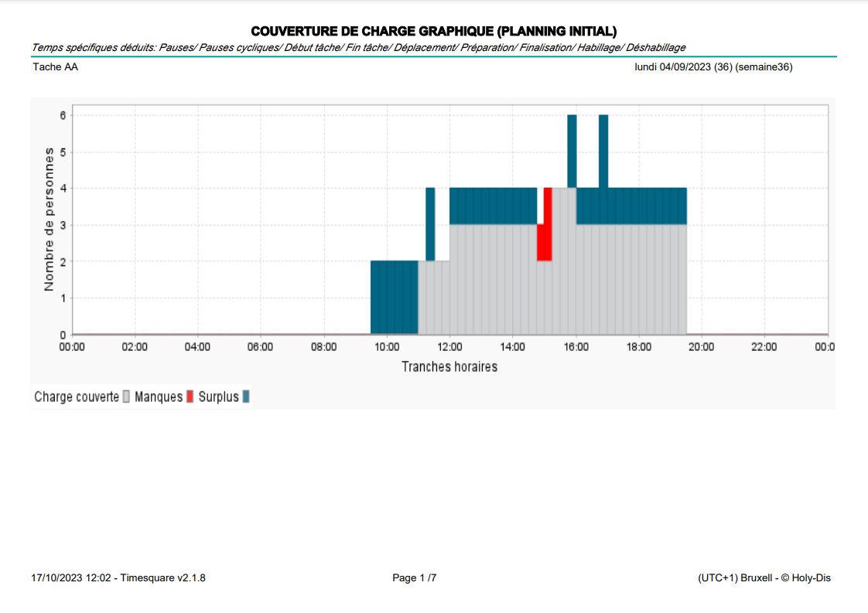Click the narrow surplus bar near 11:30
Image resolution: width=868 pixels, height=613 pixels.
click(430, 224)
